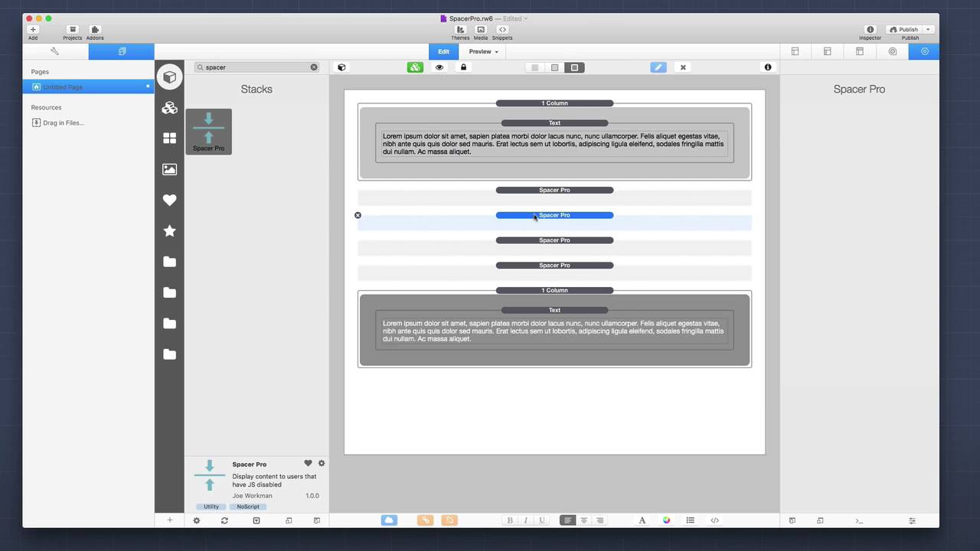The height and width of the screenshot is (551, 980).
Task: Click the orange remove-link icon
Action: point(449,520)
